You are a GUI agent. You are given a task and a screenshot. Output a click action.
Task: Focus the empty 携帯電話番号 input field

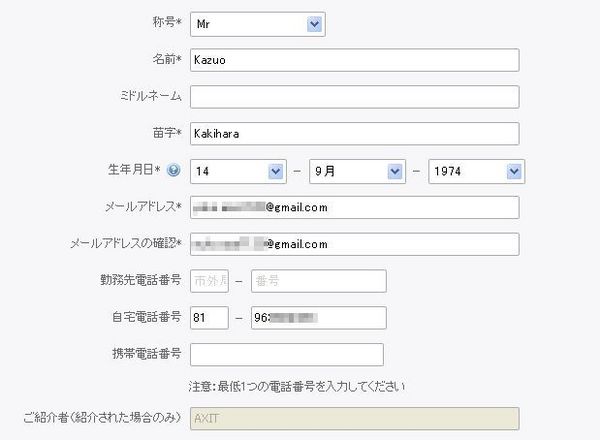point(287,355)
